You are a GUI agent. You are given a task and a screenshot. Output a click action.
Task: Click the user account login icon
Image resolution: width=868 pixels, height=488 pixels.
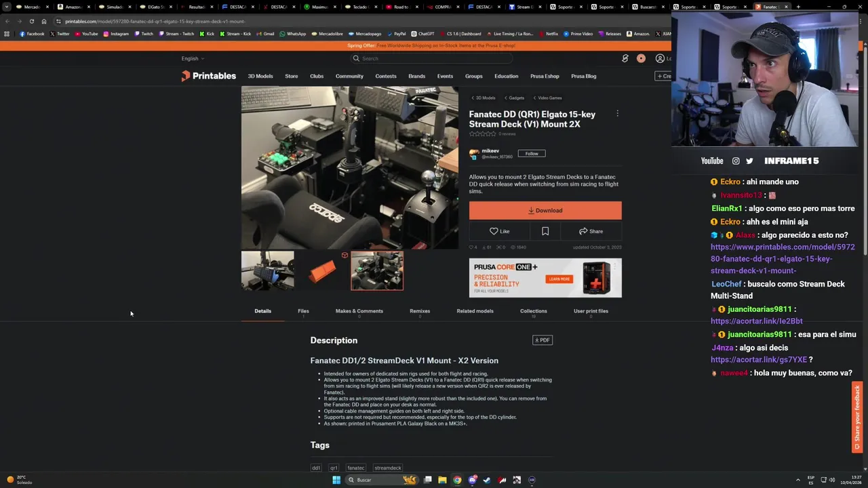point(660,58)
